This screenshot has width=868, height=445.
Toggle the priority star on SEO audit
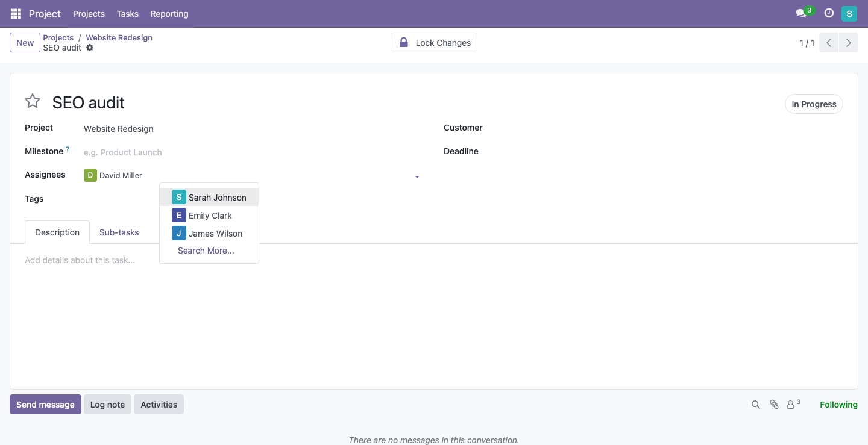(33, 101)
